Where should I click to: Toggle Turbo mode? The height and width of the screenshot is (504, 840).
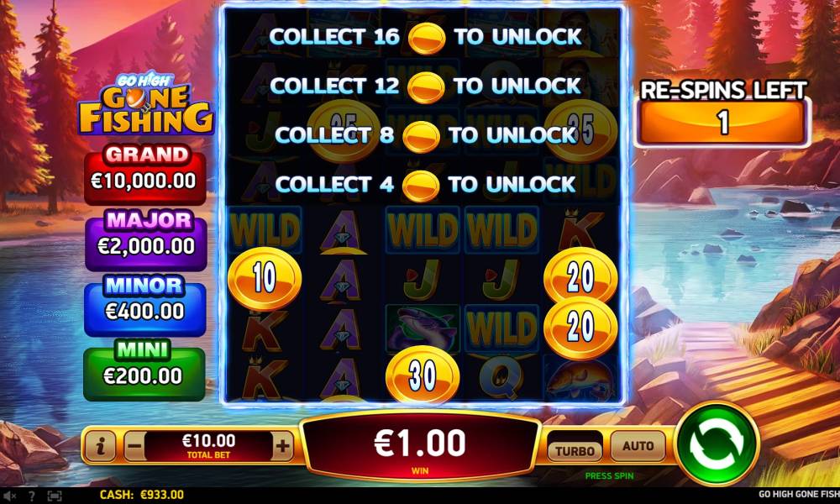pos(575,450)
